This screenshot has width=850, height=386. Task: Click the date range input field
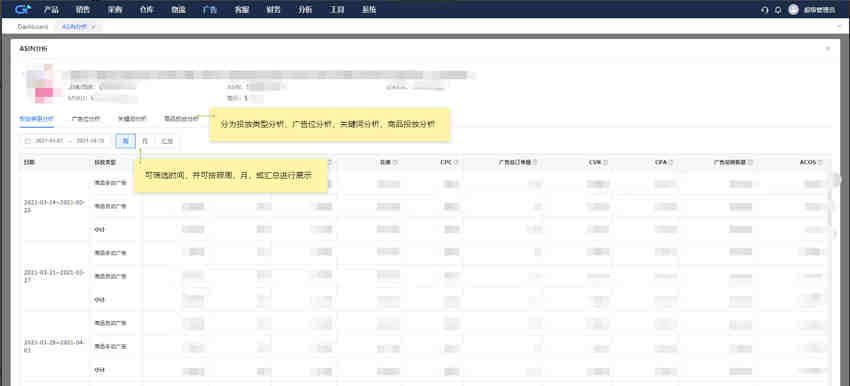[x=66, y=141]
